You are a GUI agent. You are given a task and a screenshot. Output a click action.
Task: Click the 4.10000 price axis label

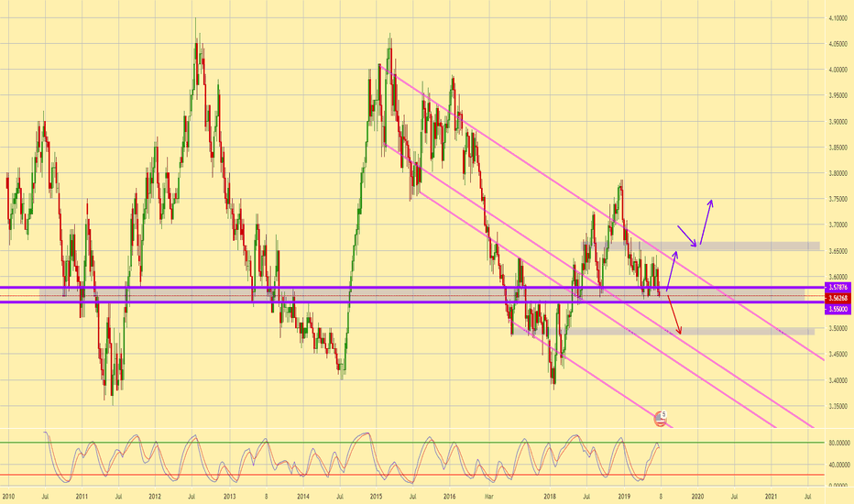pos(838,18)
